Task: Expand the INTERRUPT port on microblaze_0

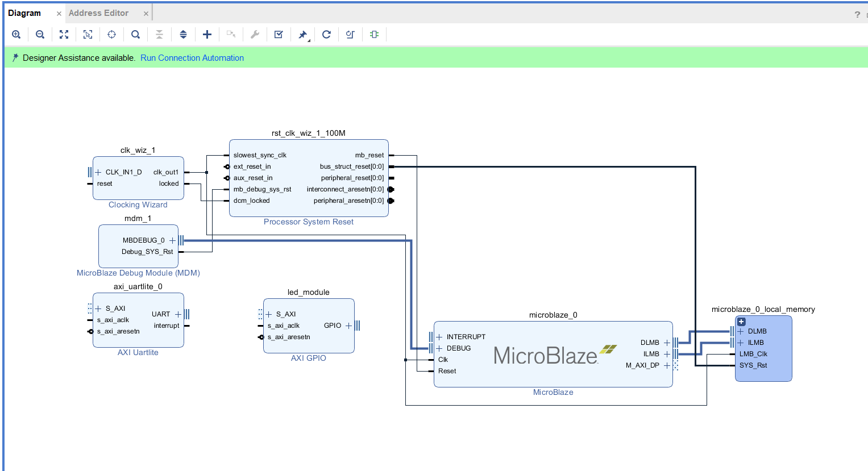Action: pyautogui.click(x=439, y=337)
